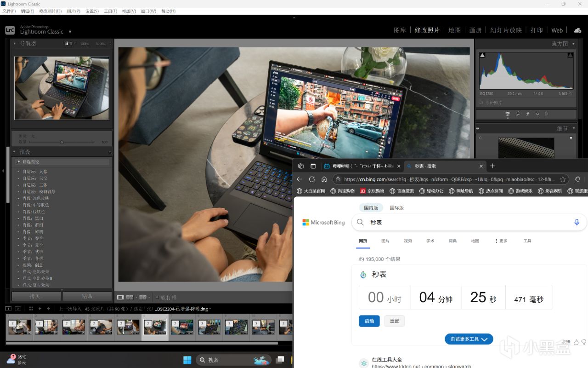The image size is (588, 368).
Task: Switch to Loupe view icon
Action: [120, 298]
